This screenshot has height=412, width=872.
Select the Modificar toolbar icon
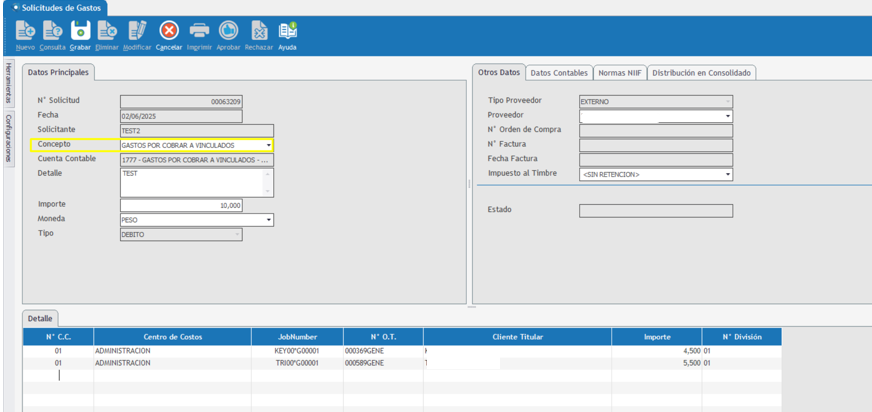[x=137, y=31]
